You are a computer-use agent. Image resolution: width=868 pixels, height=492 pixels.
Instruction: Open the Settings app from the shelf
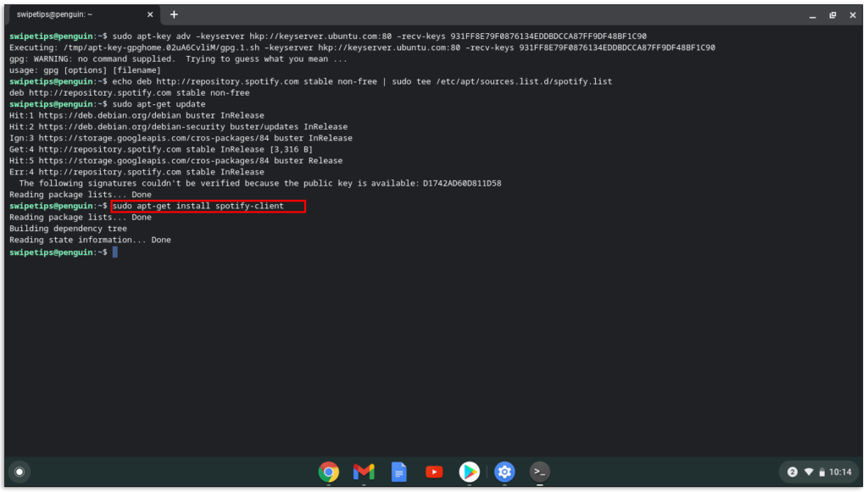tap(504, 472)
